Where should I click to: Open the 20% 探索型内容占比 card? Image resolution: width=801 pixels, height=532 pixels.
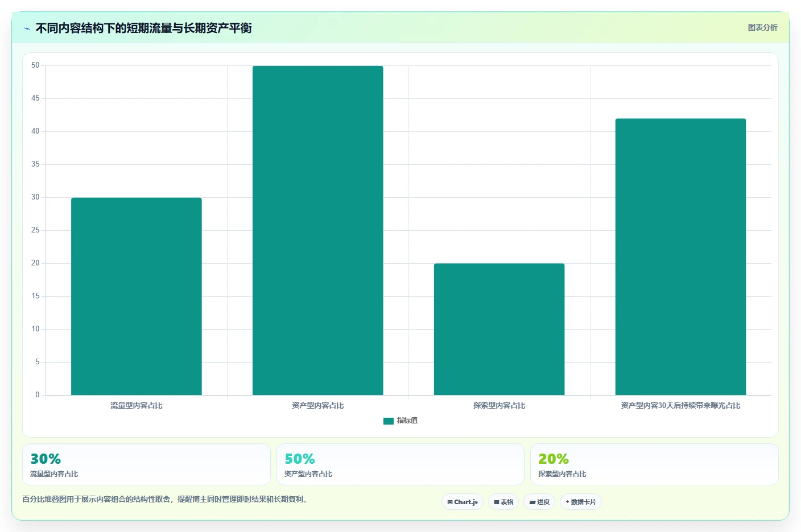coord(654,464)
